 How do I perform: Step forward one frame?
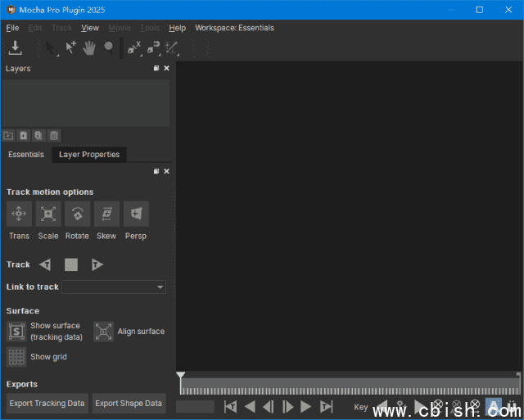[287, 407]
